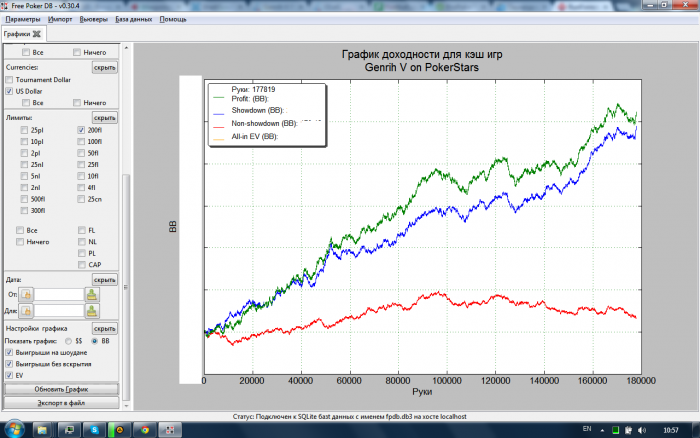Select the Free Poker DB card-suits taskbar icon
The image size is (700, 438).
pos(170,430)
